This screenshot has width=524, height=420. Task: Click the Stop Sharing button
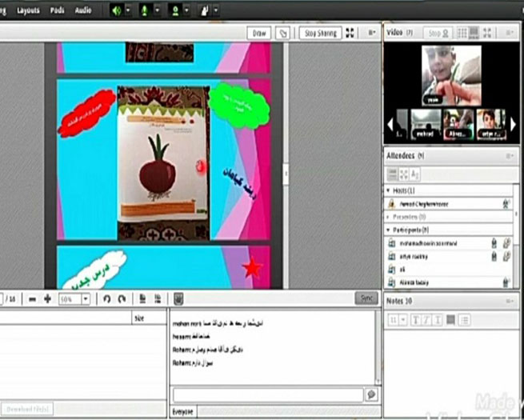[321, 33]
